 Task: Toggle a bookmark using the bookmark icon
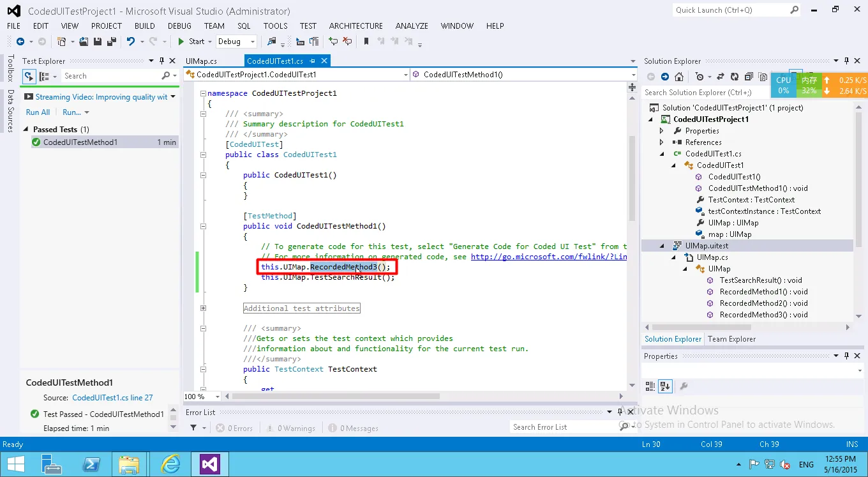pyautogui.click(x=366, y=42)
